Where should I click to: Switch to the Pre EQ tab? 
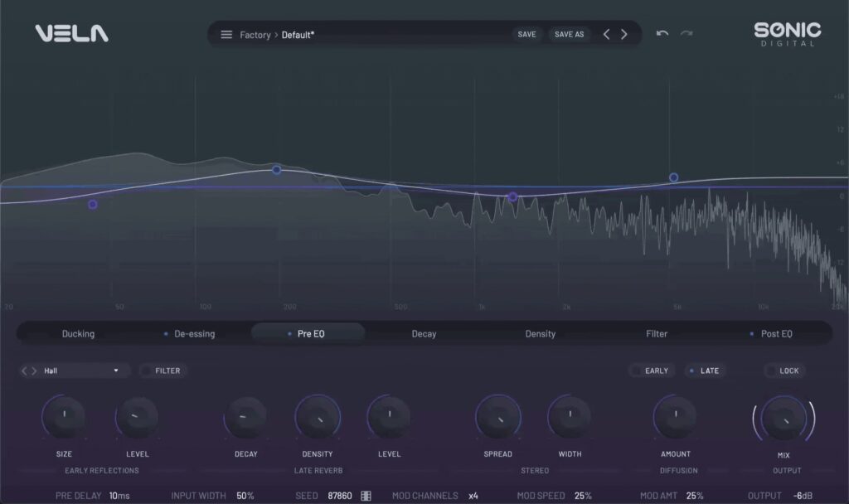pos(308,333)
